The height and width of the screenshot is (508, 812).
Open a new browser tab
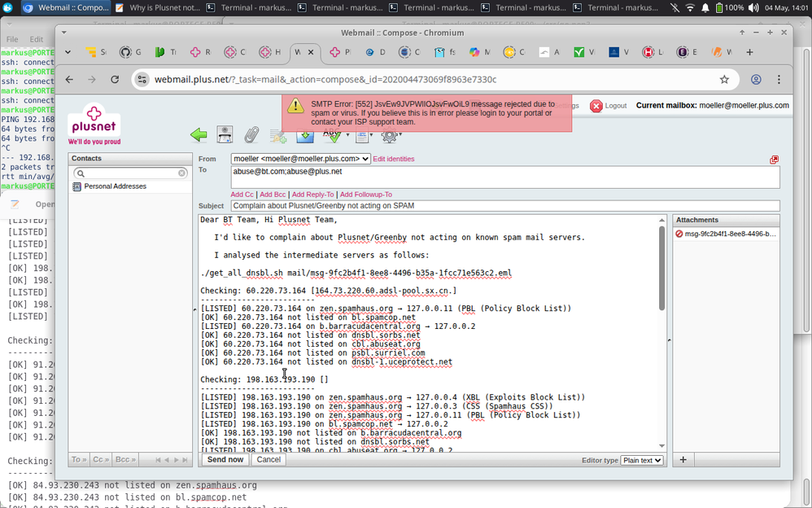pos(749,52)
